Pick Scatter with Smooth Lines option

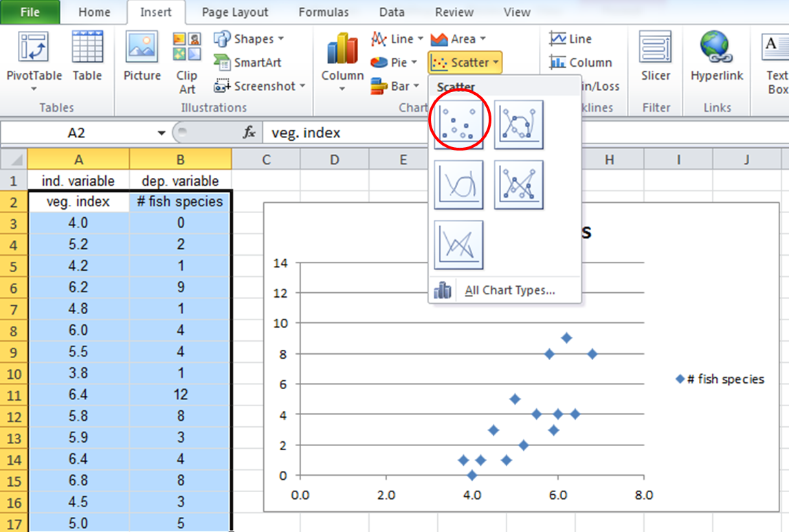[458, 185]
